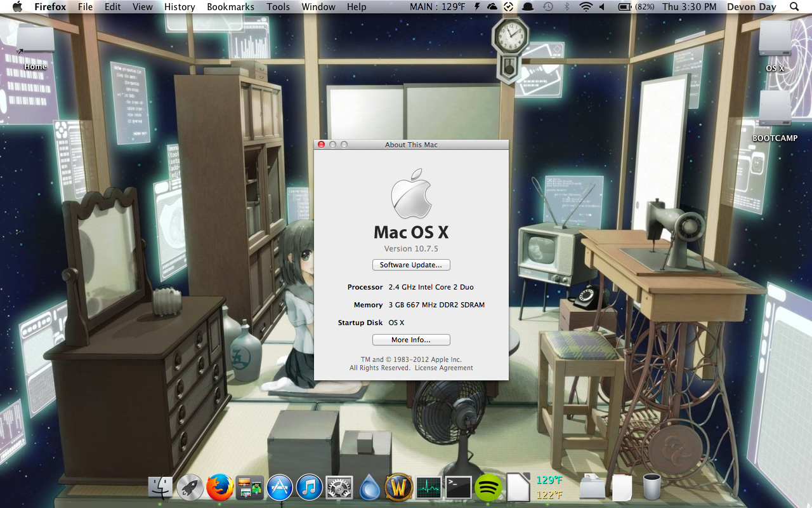The height and width of the screenshot is (508, 812).
Task: Open the Devon Day user menu
Action: click(x=751, y=7)
